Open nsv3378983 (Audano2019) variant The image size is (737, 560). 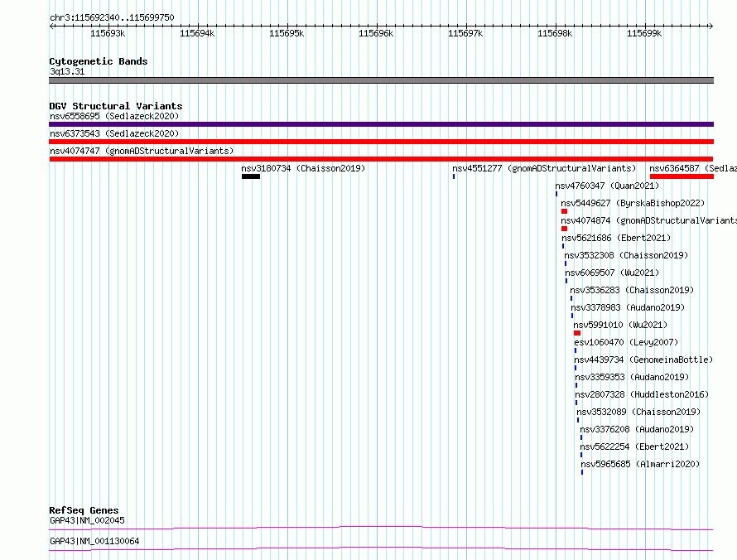(628, 307)
